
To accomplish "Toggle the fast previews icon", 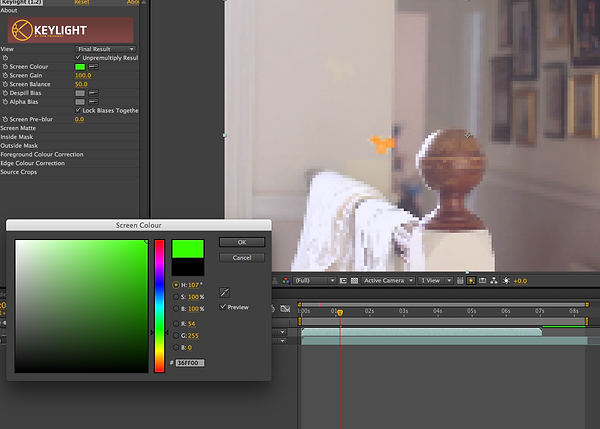I will pyautogui.click(x=471, y=281).
